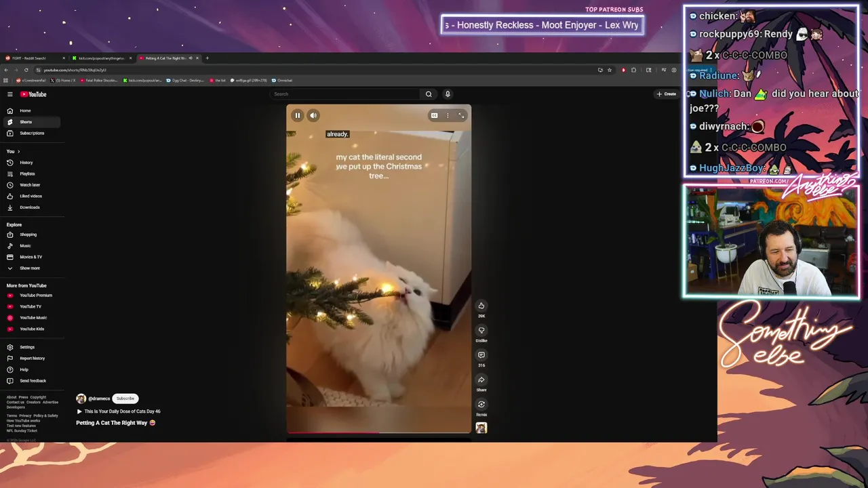
Task: Open Subscriptions in the sidebar
Action: pyautogui.click(x=33, y=133)
